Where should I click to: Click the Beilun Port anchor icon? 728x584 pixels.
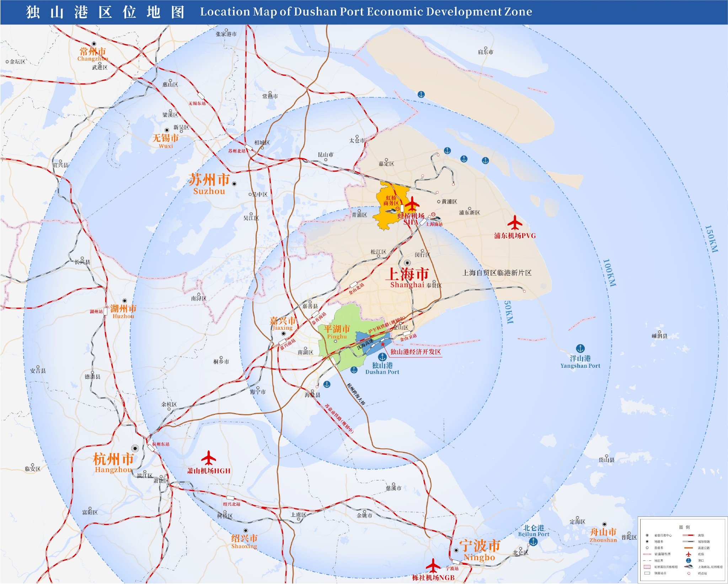[x=533, y=542]
